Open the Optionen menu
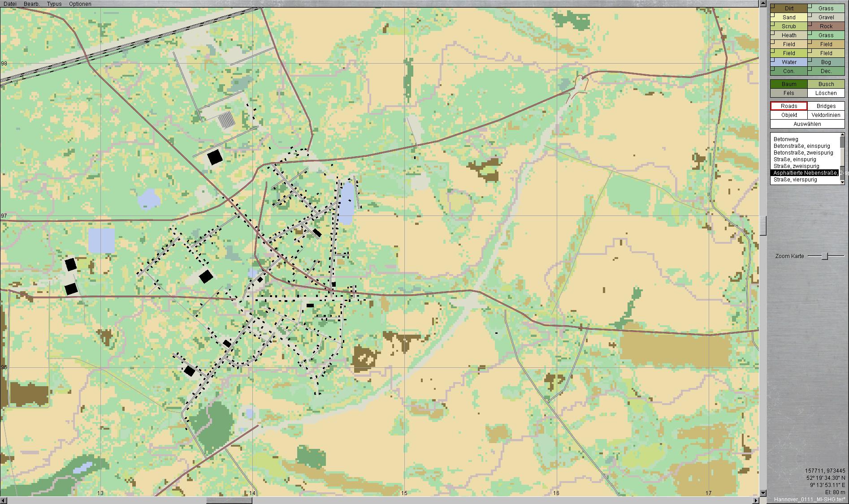 pyautogui.click(x=80, y=4)
